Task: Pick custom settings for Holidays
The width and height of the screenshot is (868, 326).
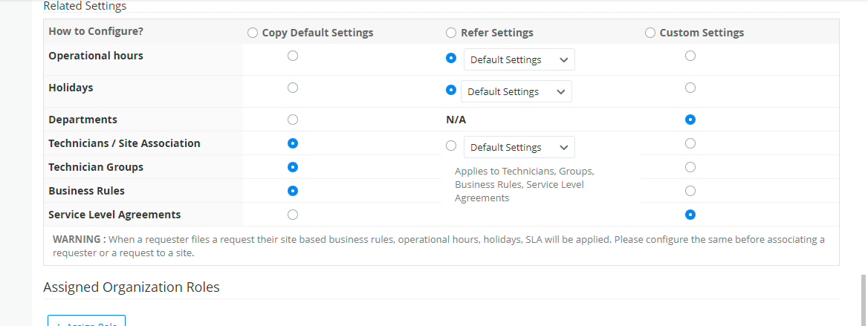Action: pyautogui.click(x=690, y=88)
